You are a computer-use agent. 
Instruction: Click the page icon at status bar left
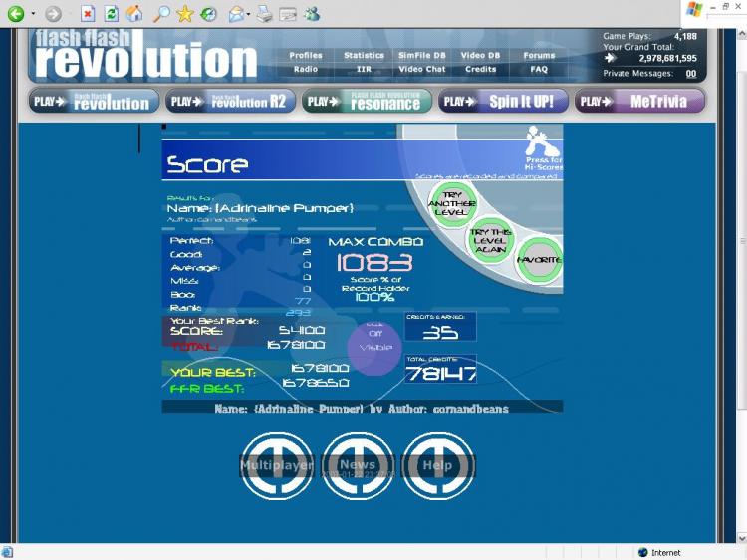[x=7, y=552]
